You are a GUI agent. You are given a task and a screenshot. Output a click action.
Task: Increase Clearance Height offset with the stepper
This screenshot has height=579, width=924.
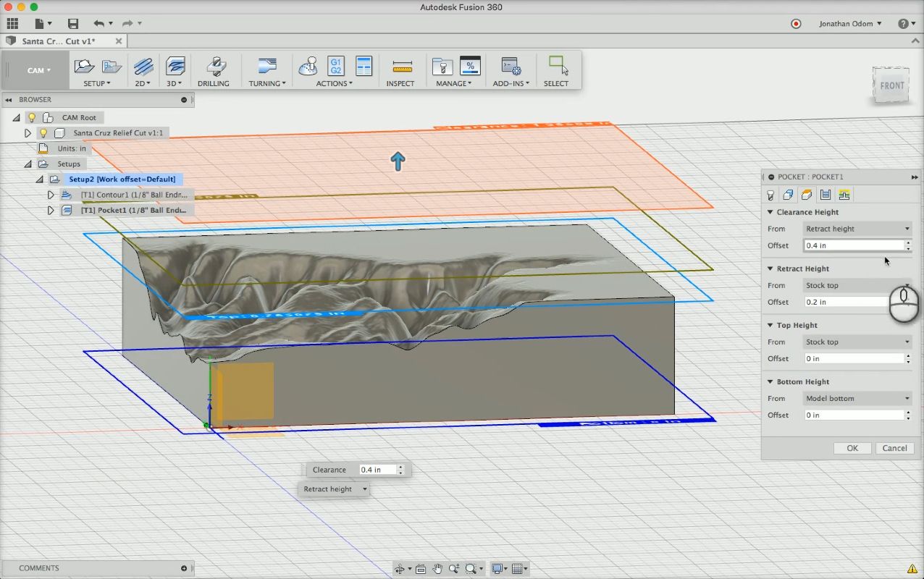tap(907, 242)
